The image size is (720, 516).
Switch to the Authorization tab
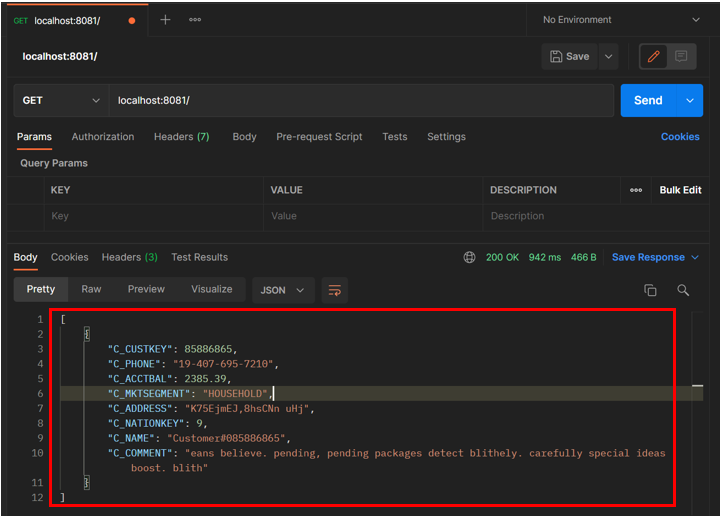pyautogui.click(x=103, y=137)
